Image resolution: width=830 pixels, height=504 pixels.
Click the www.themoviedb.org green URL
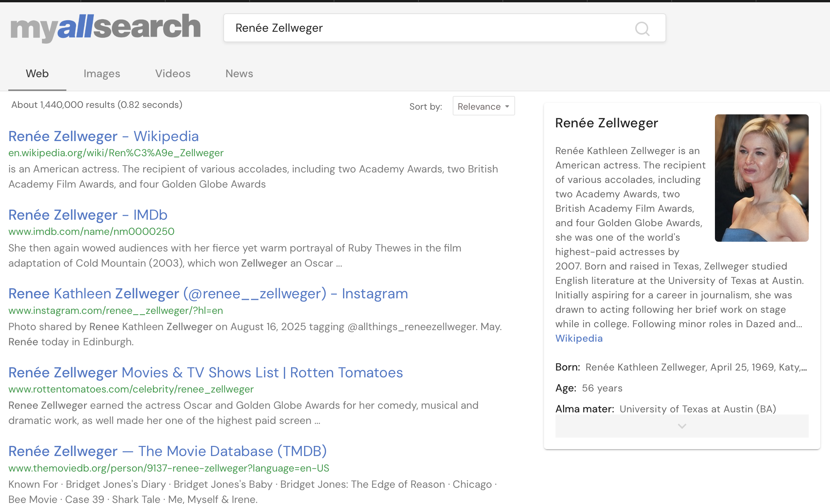pyautogui.click(x=169, y=468)
